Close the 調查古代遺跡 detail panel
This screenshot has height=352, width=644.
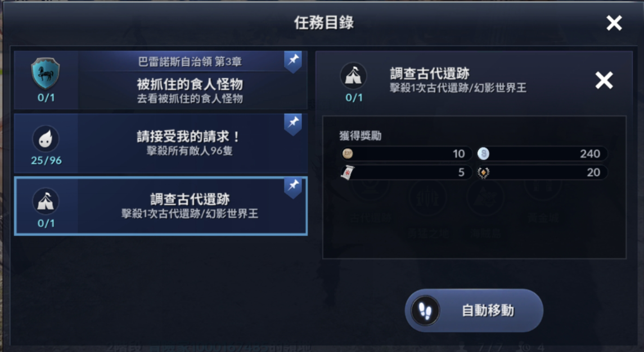pyautogui.click(x=604, y=81)
